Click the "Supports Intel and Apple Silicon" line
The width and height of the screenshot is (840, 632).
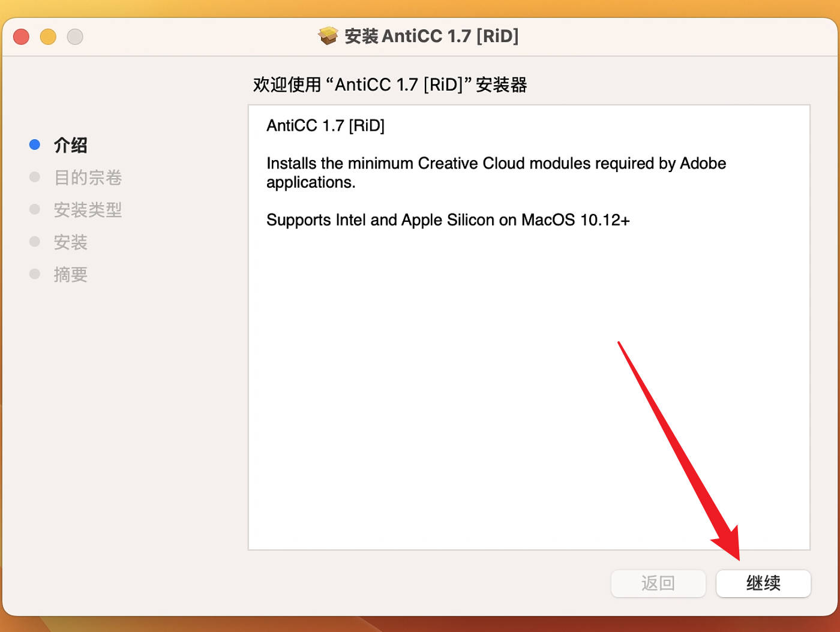pos(448,220)
